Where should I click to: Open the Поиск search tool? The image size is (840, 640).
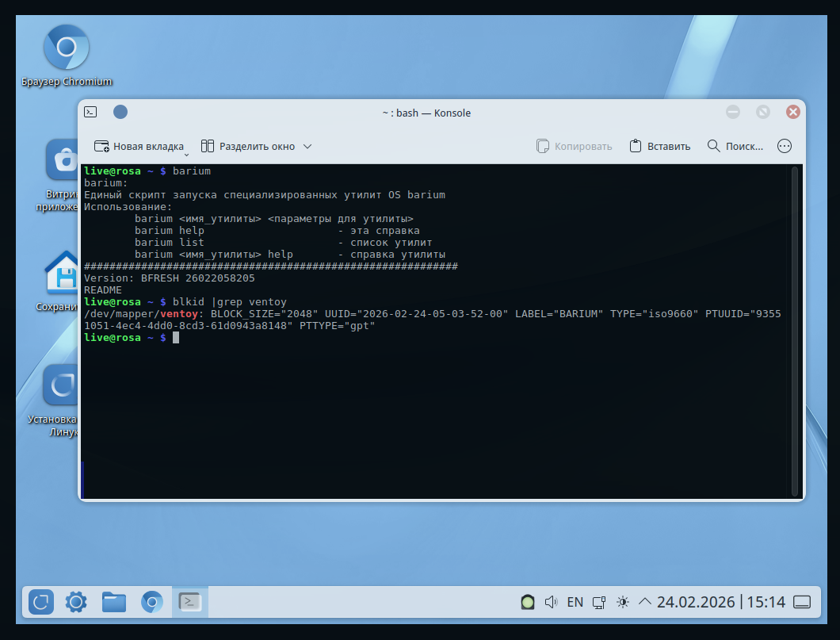click(735, 146)
